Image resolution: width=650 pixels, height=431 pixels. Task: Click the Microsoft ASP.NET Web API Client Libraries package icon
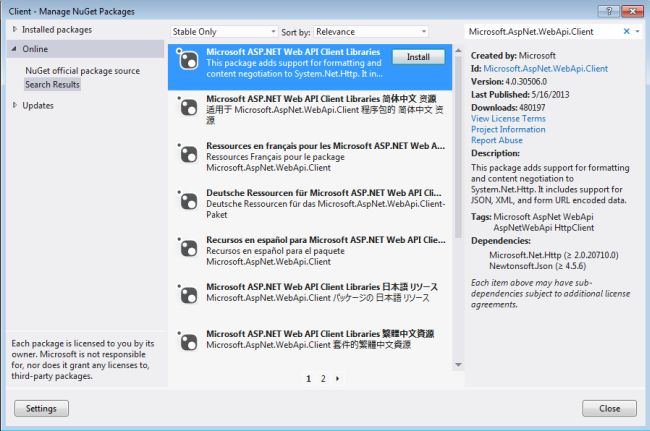pyautogui.click(x=187, y=59)
